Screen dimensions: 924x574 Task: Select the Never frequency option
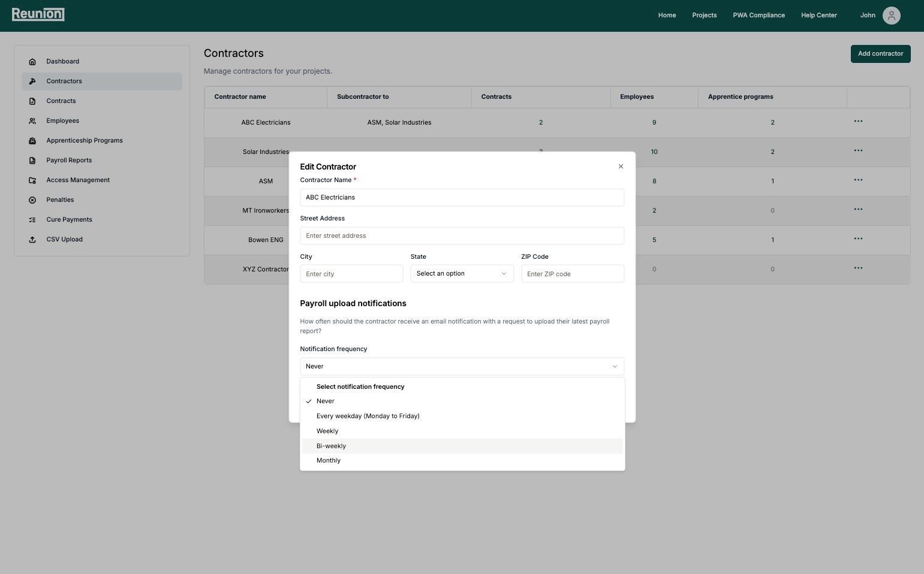click(326, 401)
